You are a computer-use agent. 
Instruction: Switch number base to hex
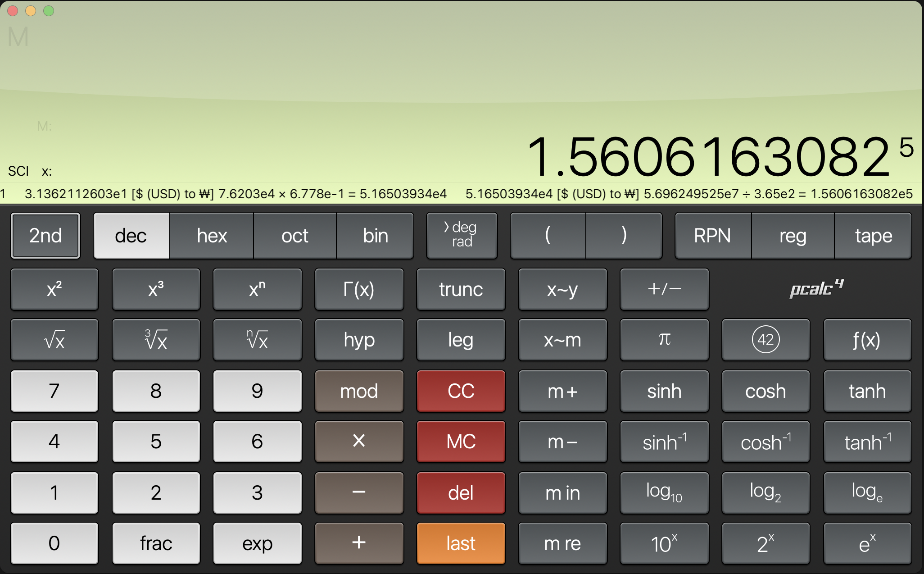212,236
